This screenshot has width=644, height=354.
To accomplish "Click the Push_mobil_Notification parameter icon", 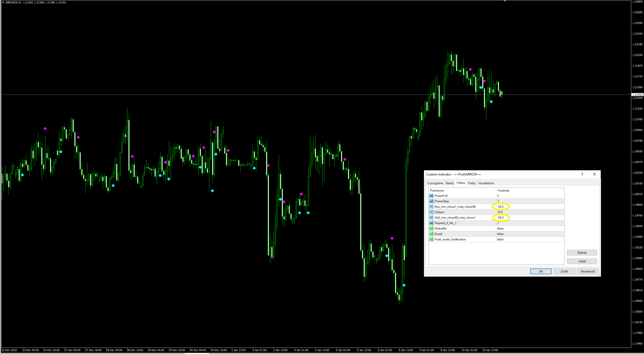I will pyautogui.click(x=431, y=239).
